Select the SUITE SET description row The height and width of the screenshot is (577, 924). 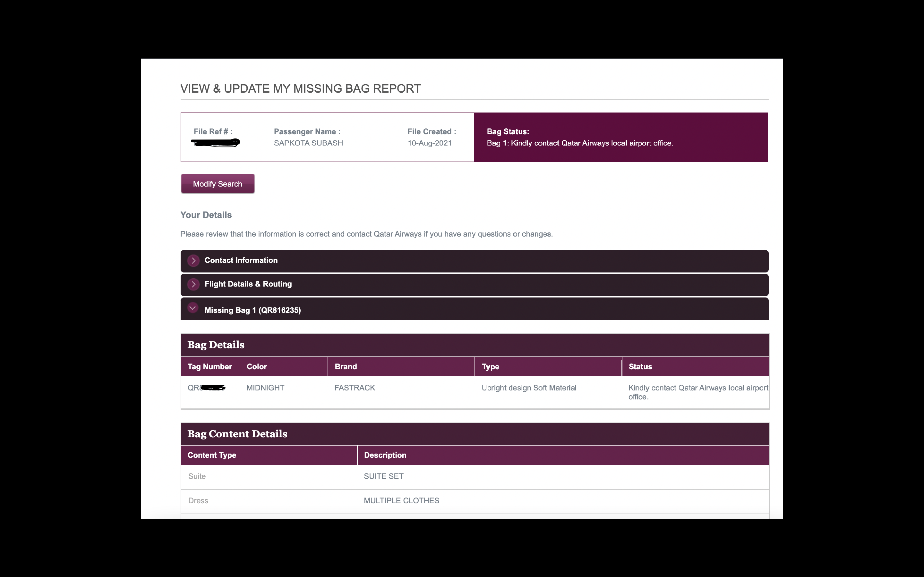pyautogui.click(x=383, y=476)
